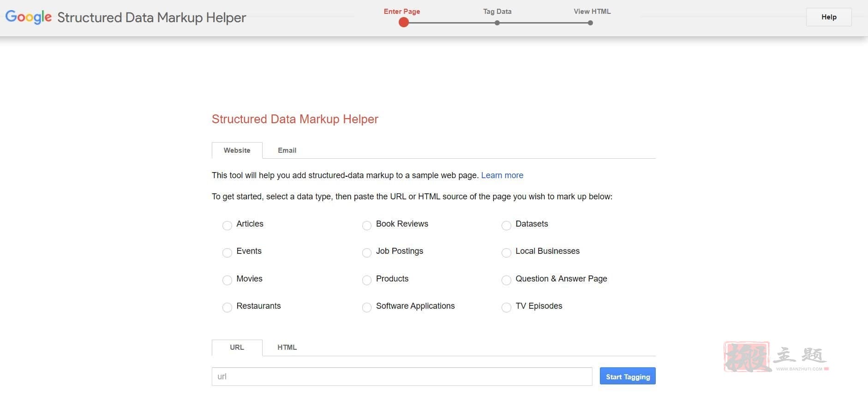Image resolution: width=868 pixels, height=407 pixels.
Task: Switch to the Email tab
Action: point(287,150)
